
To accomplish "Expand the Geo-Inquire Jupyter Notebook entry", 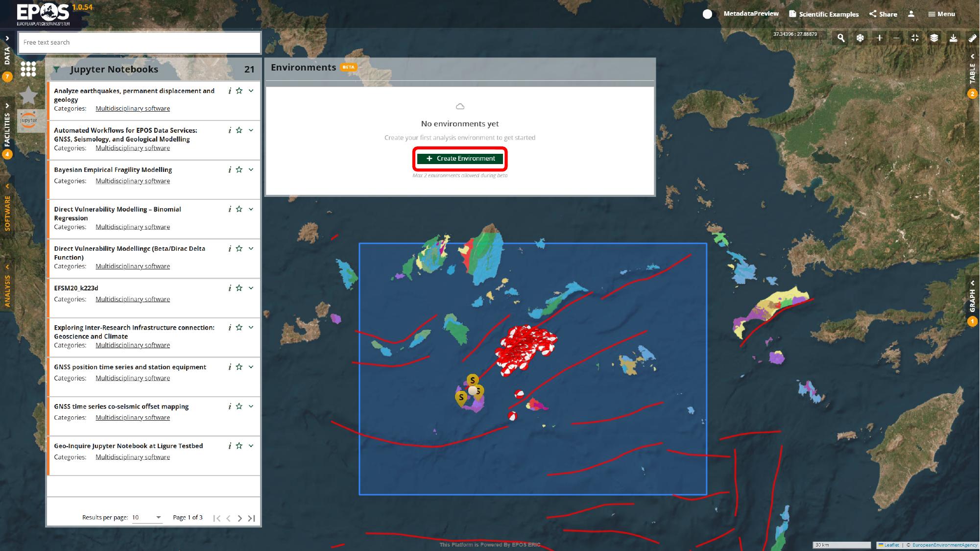I will 251,446.
